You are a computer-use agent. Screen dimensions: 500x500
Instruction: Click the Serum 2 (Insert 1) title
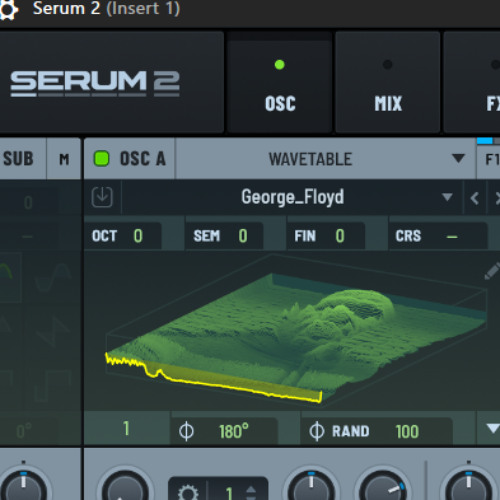(x=106, y=8)
